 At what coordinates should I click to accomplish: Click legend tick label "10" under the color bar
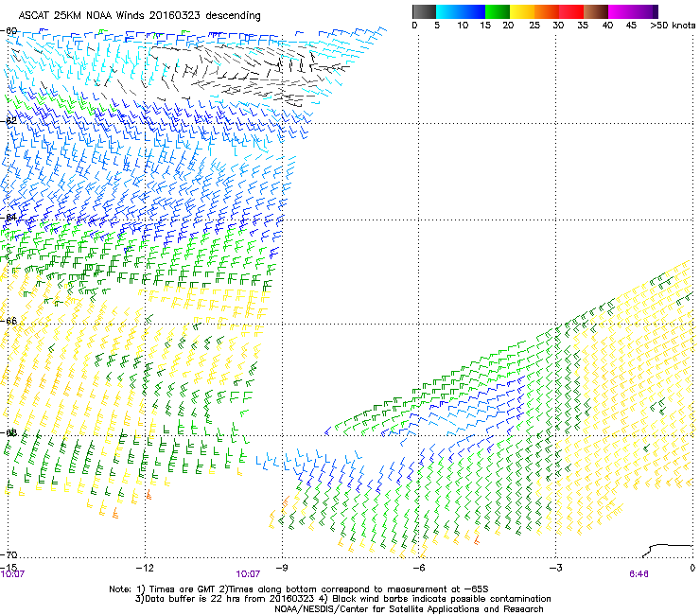[463, 26]
